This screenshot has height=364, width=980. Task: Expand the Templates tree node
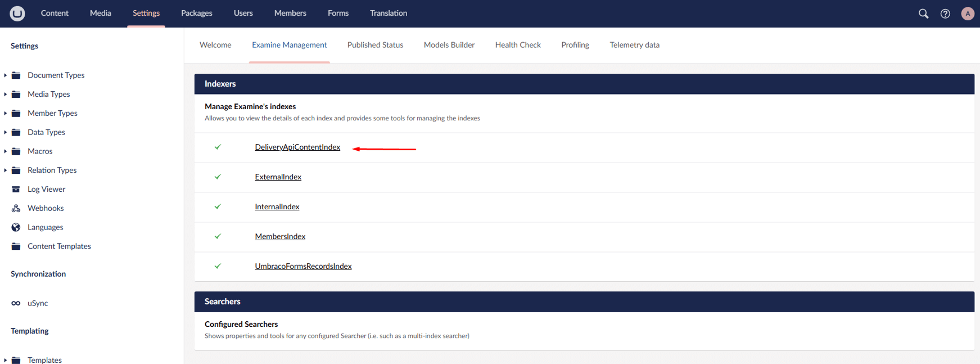coord(5,360)
